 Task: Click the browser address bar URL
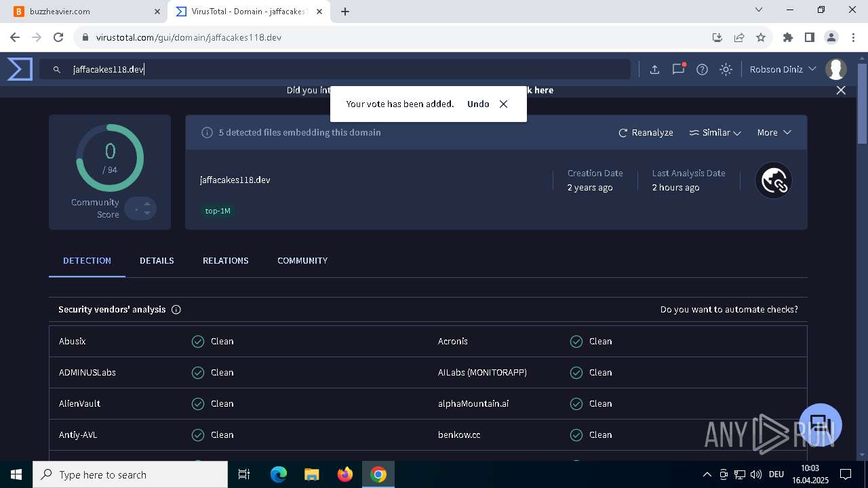(189, 37)
